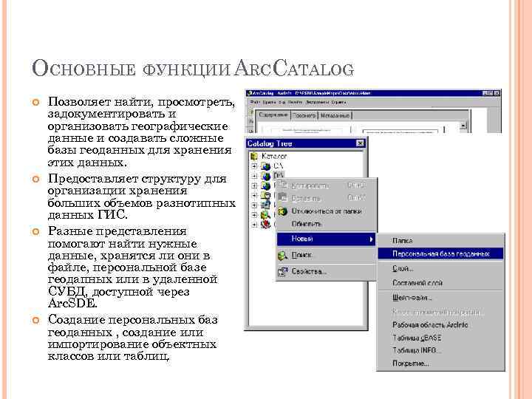This screenshot has height=399, width=532.
Task: Choose Шейп-файл... from the submenu
Action: [x=440, y=299]
